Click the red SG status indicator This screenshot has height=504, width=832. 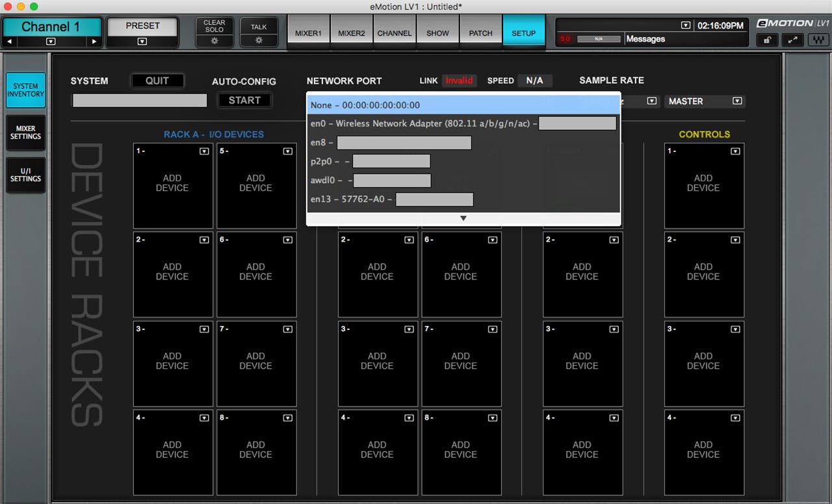coord(565,39)
